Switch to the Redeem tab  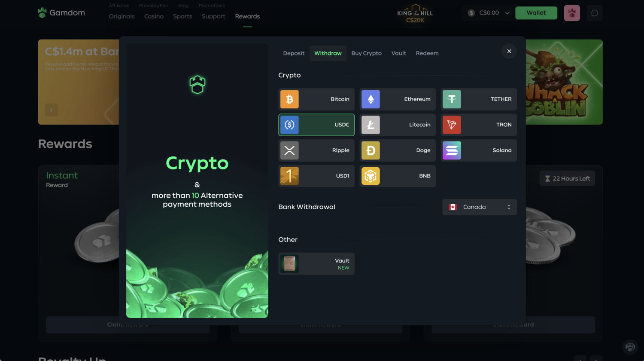tap(427, 53)
